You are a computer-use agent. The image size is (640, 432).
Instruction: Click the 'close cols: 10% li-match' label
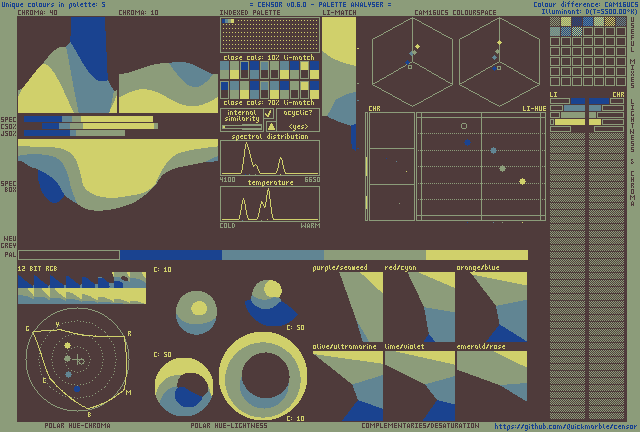click(269, 58)
